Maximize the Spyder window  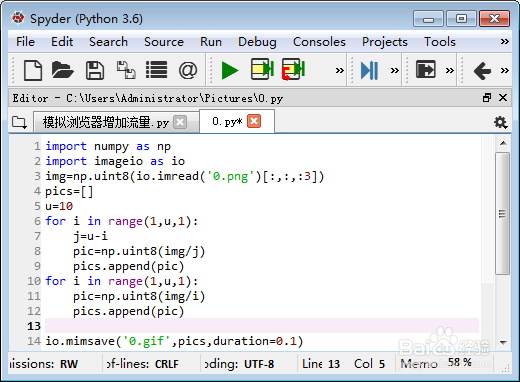click(x=461, y=18)
